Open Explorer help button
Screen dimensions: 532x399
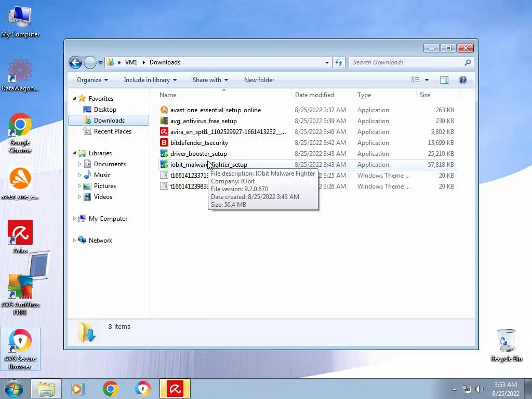tap(462, 80)
